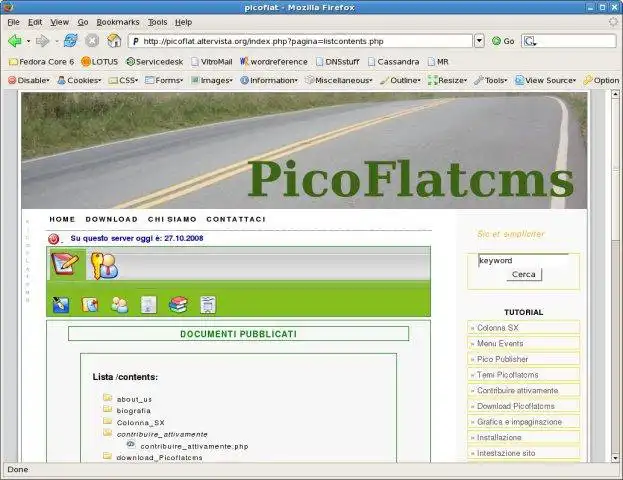
Task: Click the orange-bordered page icon in green bar
Action: 90,305
